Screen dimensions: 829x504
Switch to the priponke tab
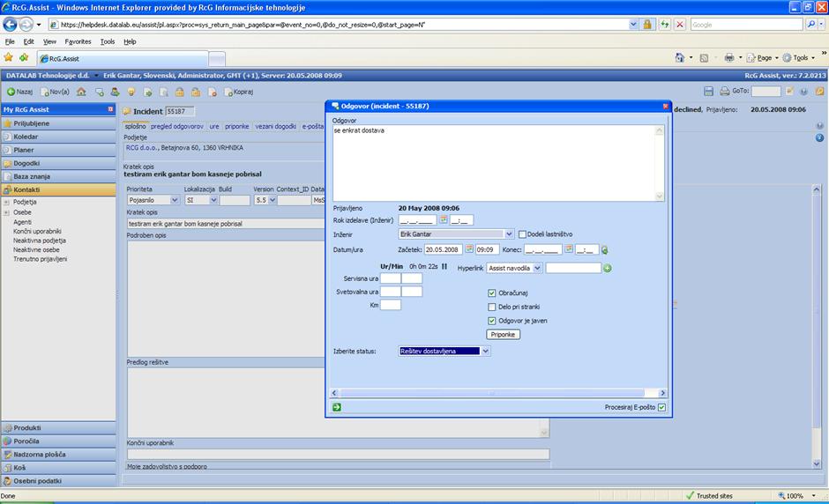point(237,126)
